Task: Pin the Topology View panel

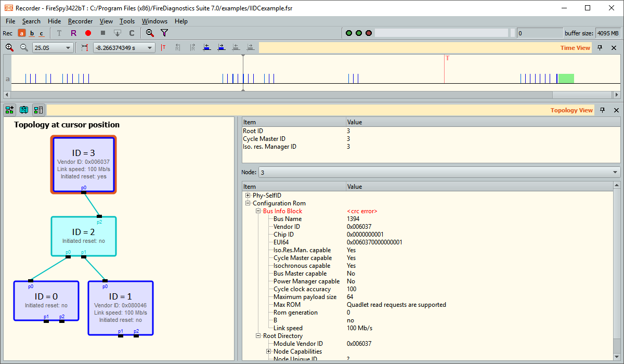Action: [602, 110]
